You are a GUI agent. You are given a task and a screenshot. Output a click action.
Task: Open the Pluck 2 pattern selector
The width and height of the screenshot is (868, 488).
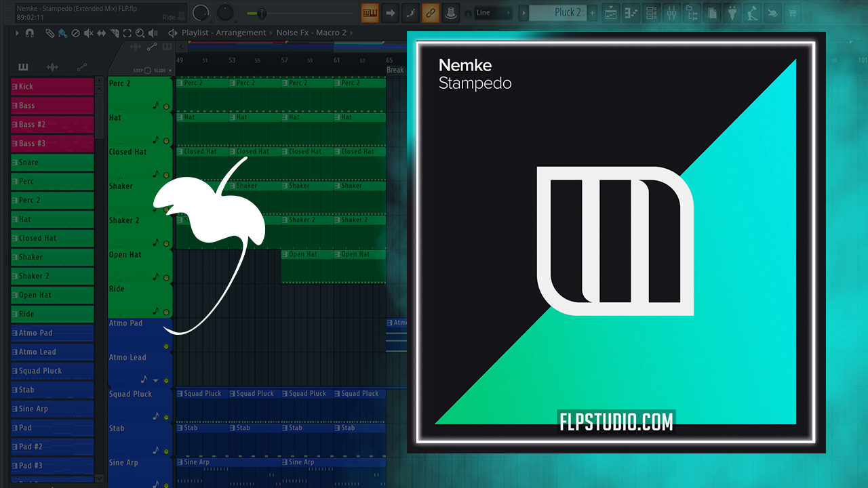coord(557,13)
